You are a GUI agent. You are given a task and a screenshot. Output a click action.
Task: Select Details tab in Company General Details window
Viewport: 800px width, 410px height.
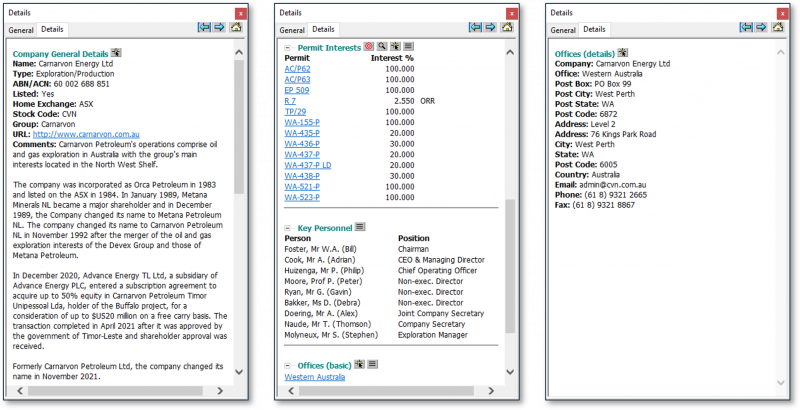pos(53,30)
